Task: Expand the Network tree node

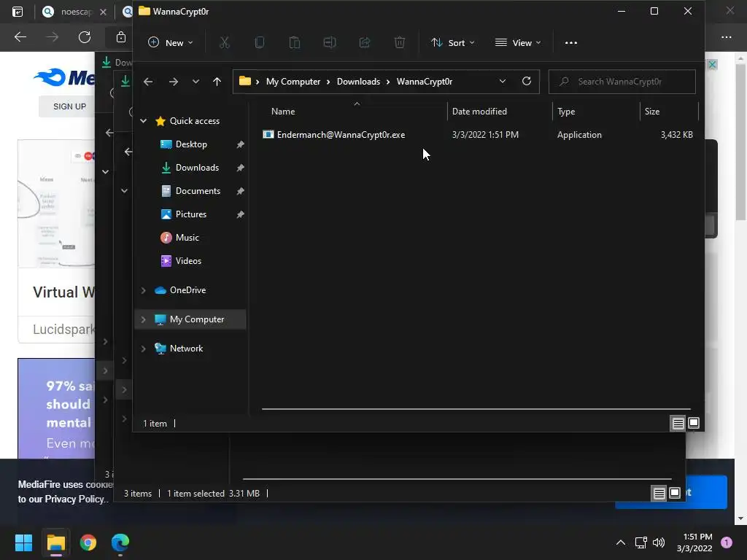Action: click(144, 349)
